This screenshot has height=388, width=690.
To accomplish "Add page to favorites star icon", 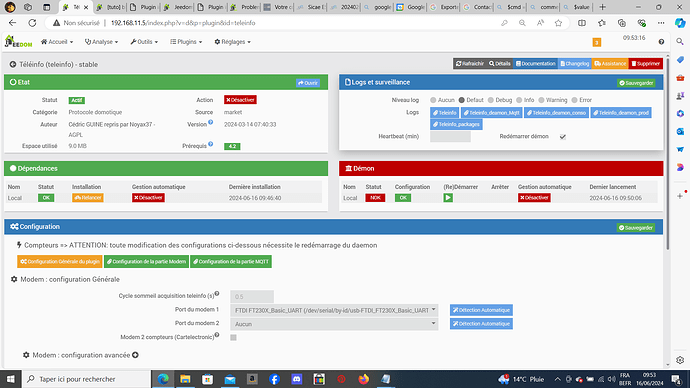I will coord(558,23).
